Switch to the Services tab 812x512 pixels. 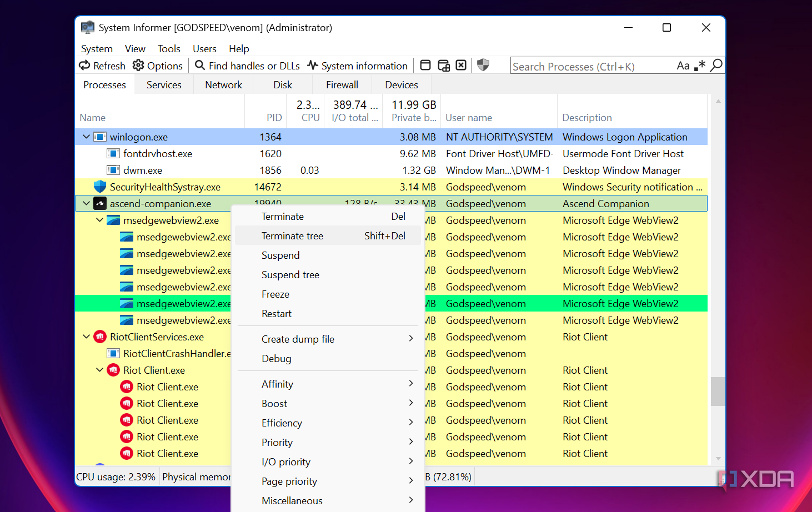[164, 85]
